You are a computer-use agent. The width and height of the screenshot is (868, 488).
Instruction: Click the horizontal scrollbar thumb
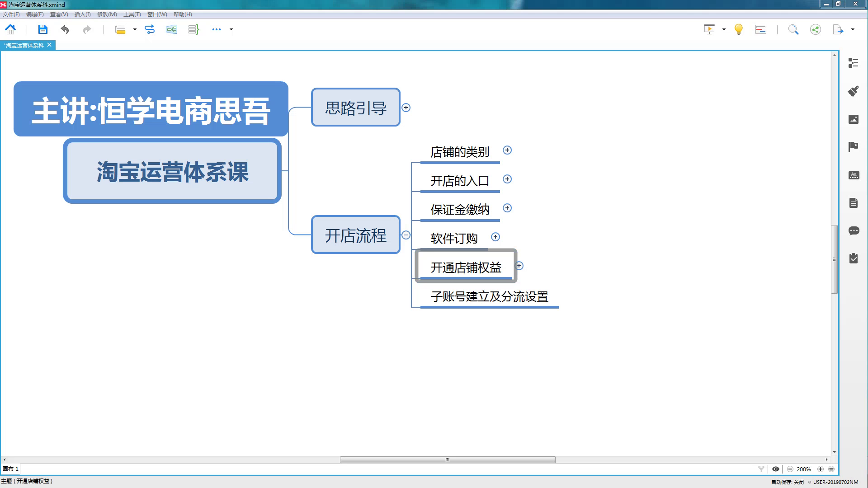pyautogui.click(x=447, y=460)
